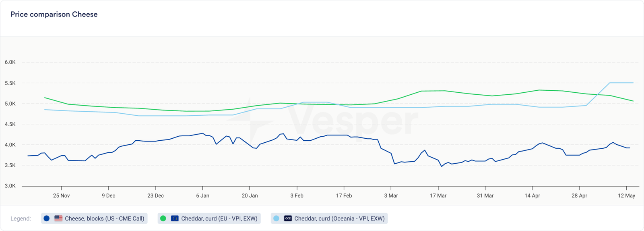Image resolution: width=644 pixels, height=231 pixels.
Task: Click the 4.5K y-axis label
Action: click(x=10, y=125)
